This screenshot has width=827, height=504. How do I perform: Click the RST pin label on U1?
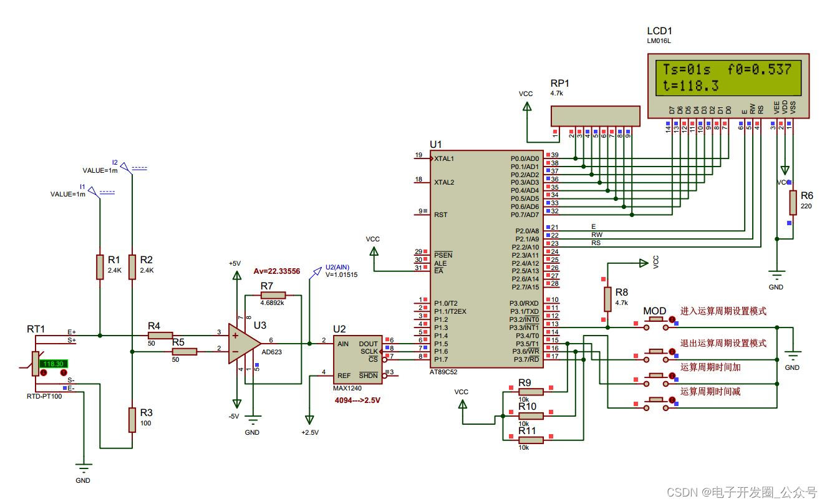click(440, 215)
